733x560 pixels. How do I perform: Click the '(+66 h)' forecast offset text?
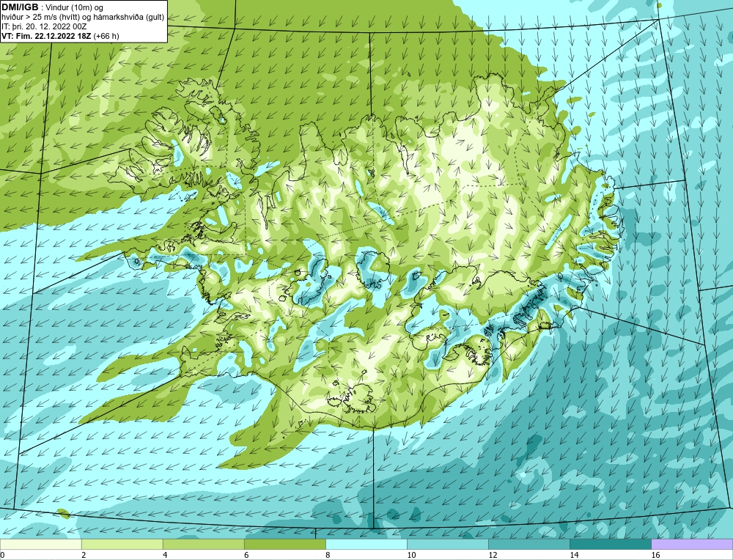pos(106,36)
